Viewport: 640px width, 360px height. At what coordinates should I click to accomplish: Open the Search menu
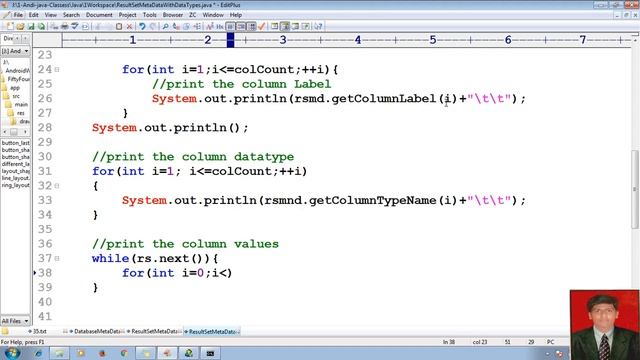71,15
